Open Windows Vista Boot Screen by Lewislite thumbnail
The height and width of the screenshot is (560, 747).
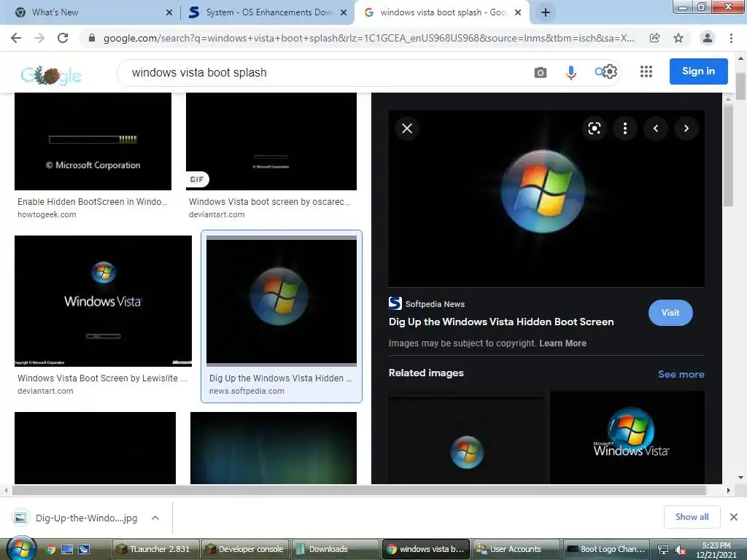click(x=103, y=301)
